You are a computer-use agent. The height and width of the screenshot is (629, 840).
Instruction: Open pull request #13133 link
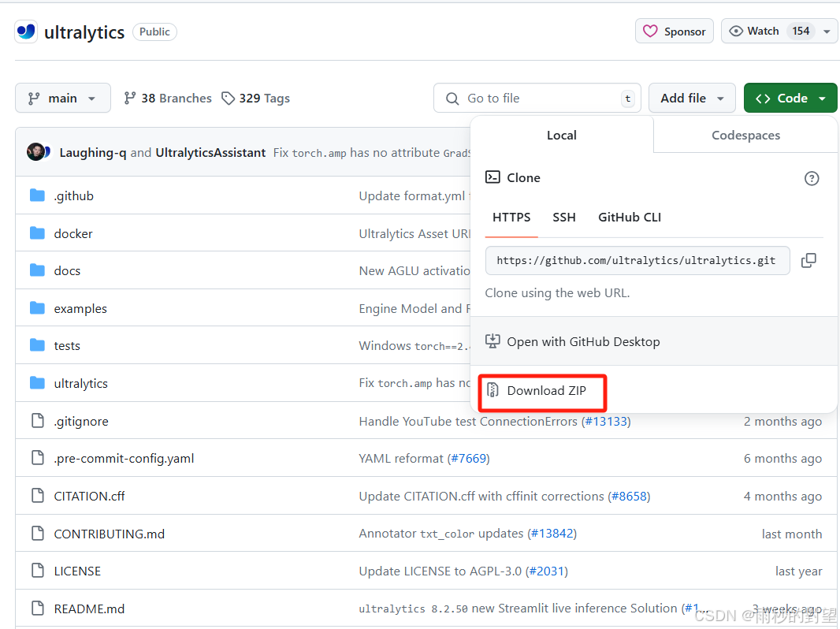tap(606, 421)
